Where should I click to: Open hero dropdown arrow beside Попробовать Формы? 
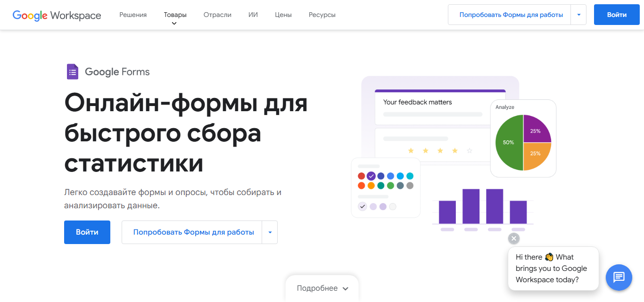(x=270, y=232)
